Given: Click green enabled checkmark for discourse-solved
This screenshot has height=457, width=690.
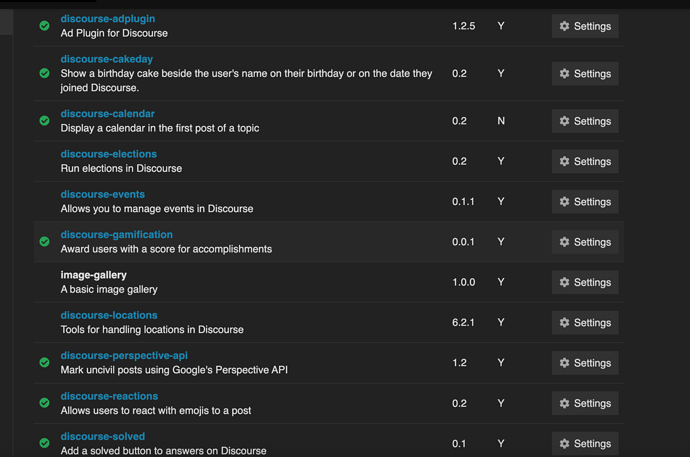Looking at the screenshot, I should tap(44, 443).
